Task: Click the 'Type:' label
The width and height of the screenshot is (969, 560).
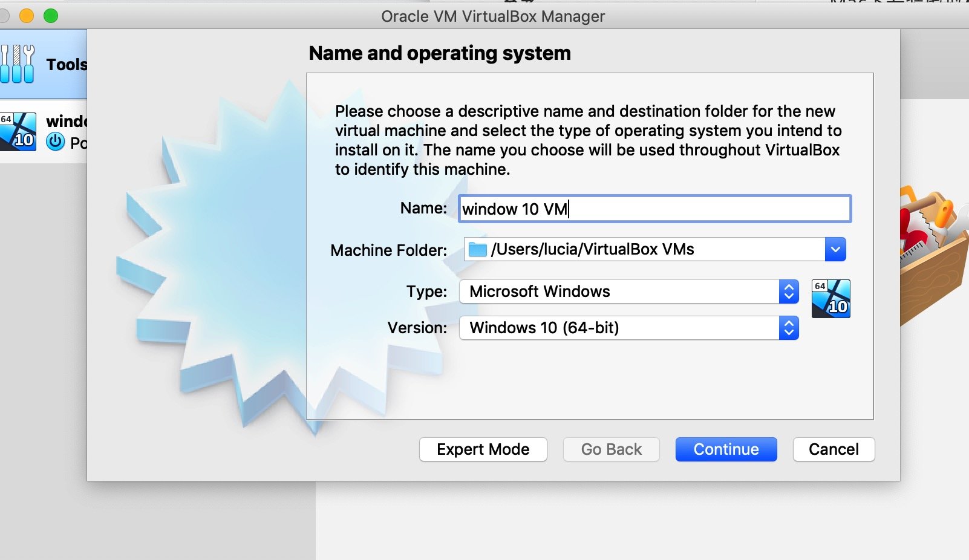Action: (427, 291)
